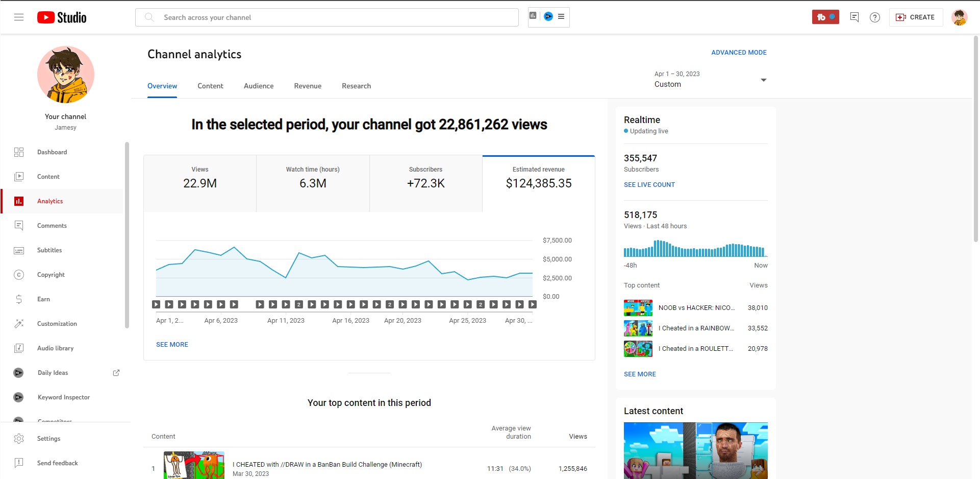Click the CREATE button

[916, 17]
